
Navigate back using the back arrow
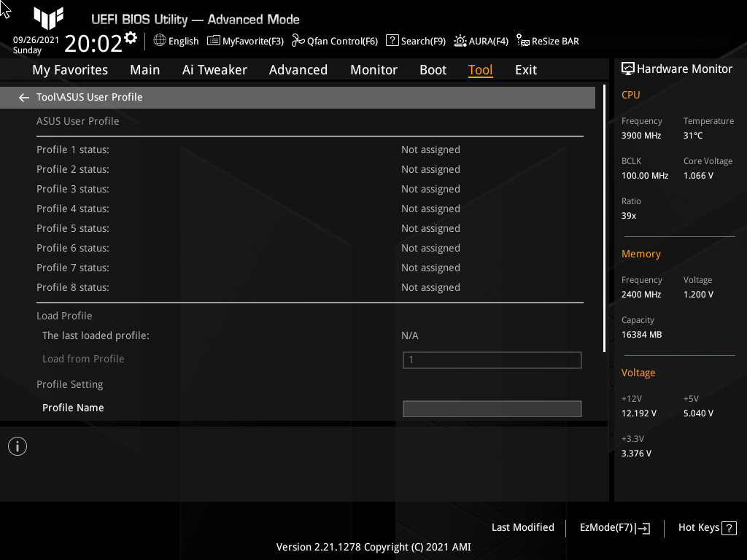click(x=23, y=96)
